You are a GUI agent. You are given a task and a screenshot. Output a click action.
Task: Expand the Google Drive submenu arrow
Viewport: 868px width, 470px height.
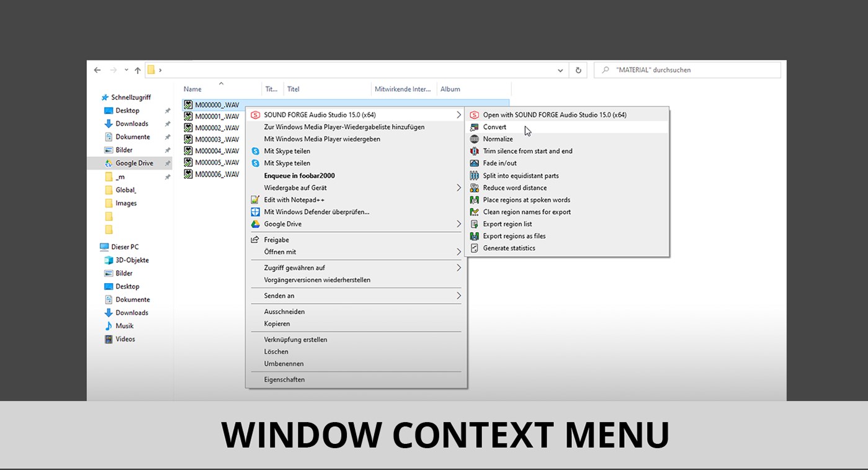point(459,224)
